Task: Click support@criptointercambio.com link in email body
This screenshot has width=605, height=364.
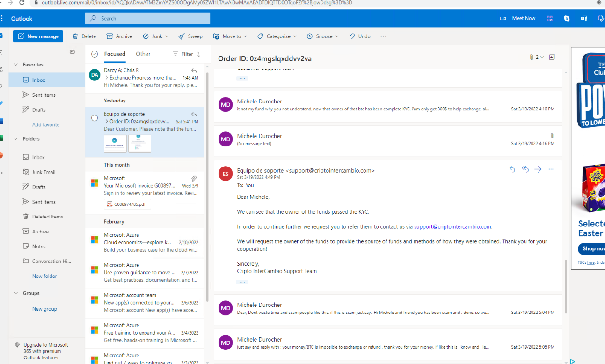Action: [x=452, y=226]
